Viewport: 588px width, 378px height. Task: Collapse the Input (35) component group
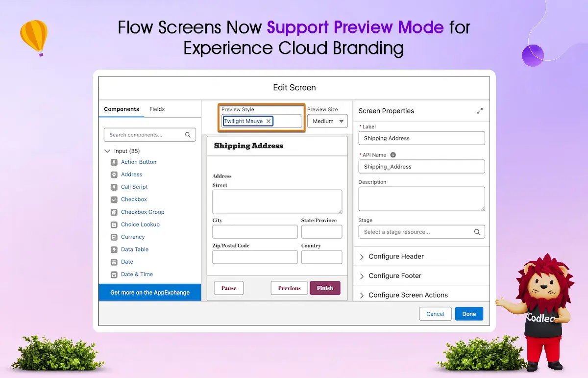pyautogui.click(x=108, y=151)
